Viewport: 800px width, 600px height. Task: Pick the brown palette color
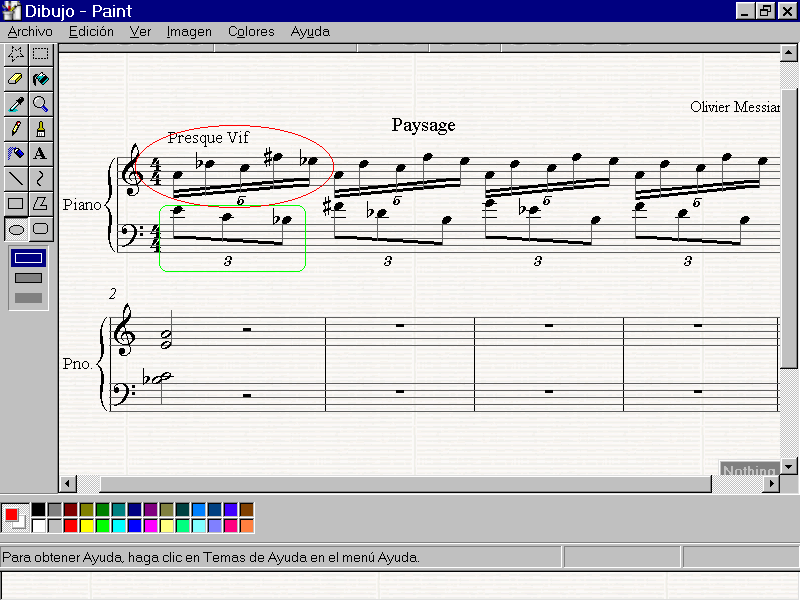247,510
